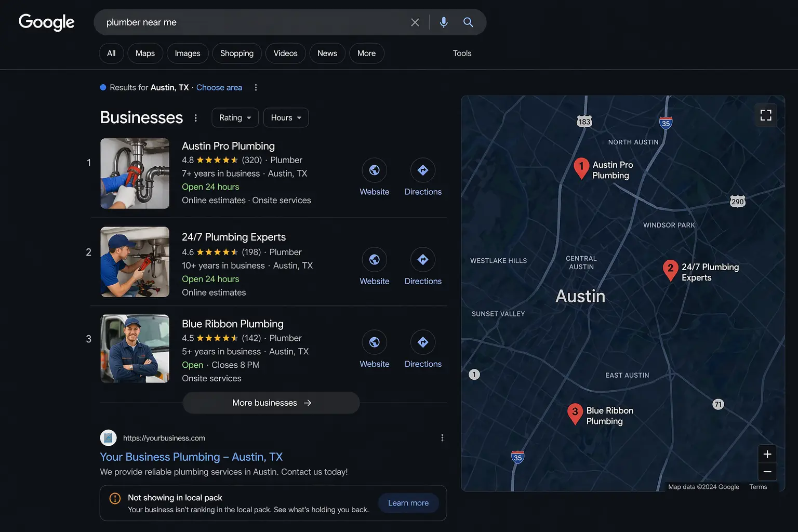The image size is (798, 532).
Task: Open the three-dot menu beside Businesses heading
Action: pyautogui.click(x=196, y=118)
